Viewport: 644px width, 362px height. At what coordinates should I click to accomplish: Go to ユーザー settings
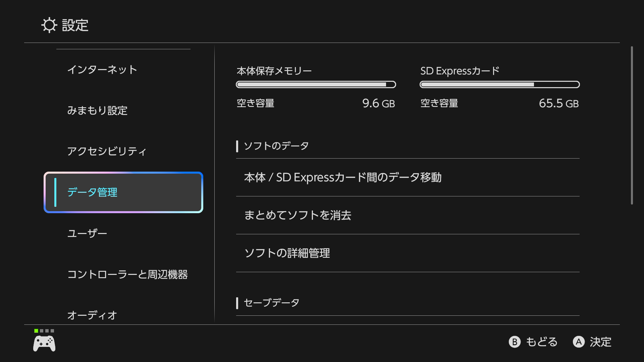tap(87, 233)
